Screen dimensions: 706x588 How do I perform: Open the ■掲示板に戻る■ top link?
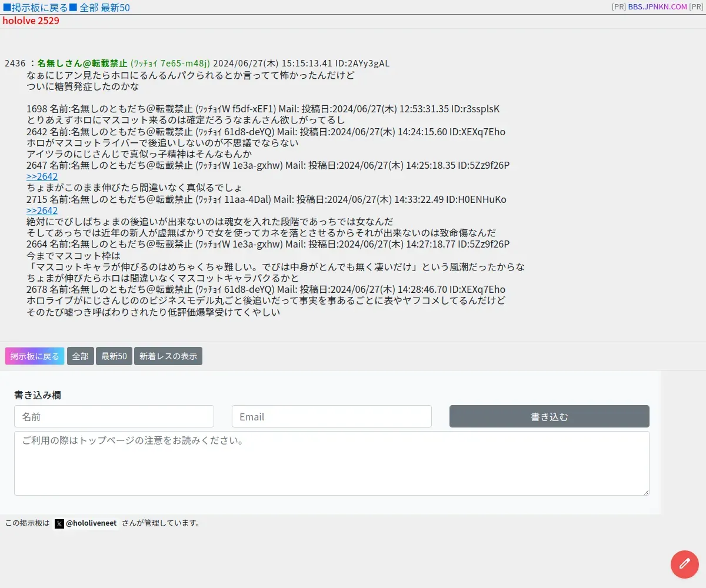pyautogui.click(x=40, y=8)
